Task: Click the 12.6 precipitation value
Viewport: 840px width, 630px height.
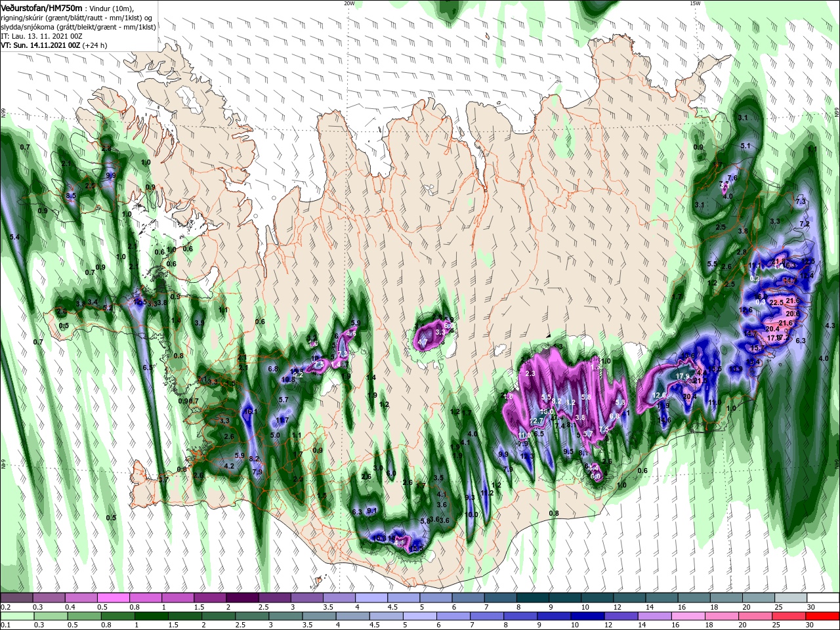Action: 660,395
